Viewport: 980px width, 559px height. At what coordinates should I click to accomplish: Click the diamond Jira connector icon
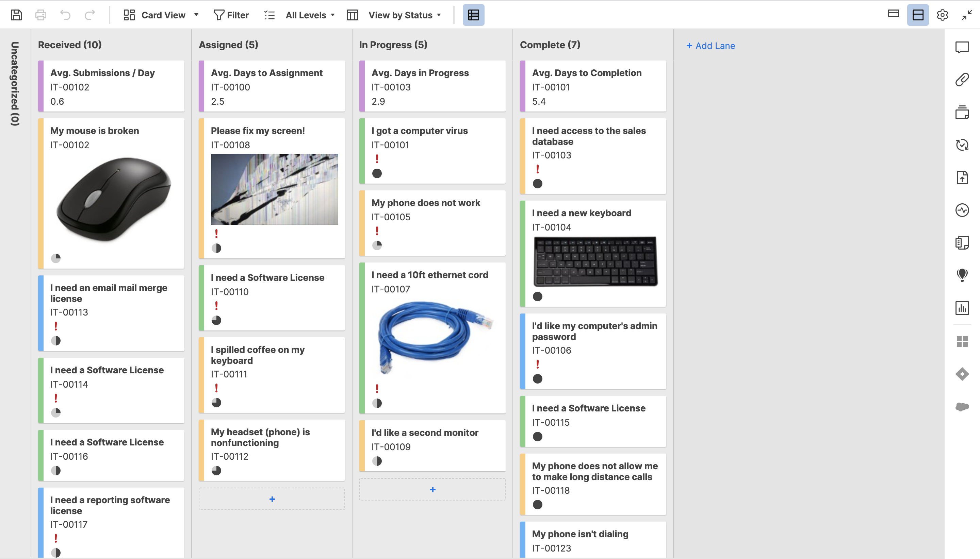962,374
